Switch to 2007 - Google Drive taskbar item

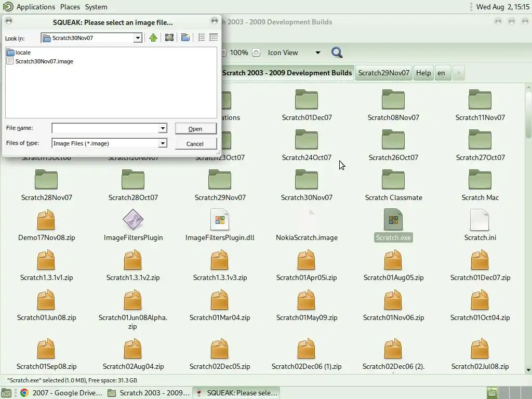pyautogui.click(x=61, y=393)
